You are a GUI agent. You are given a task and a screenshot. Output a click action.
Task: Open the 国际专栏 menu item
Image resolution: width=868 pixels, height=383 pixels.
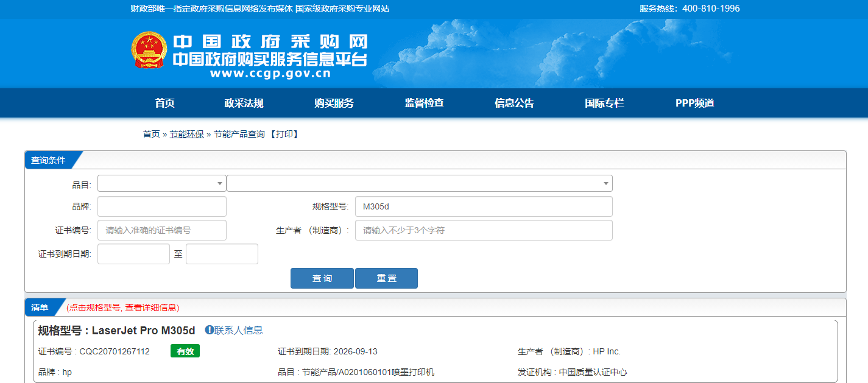coord(604,103)
